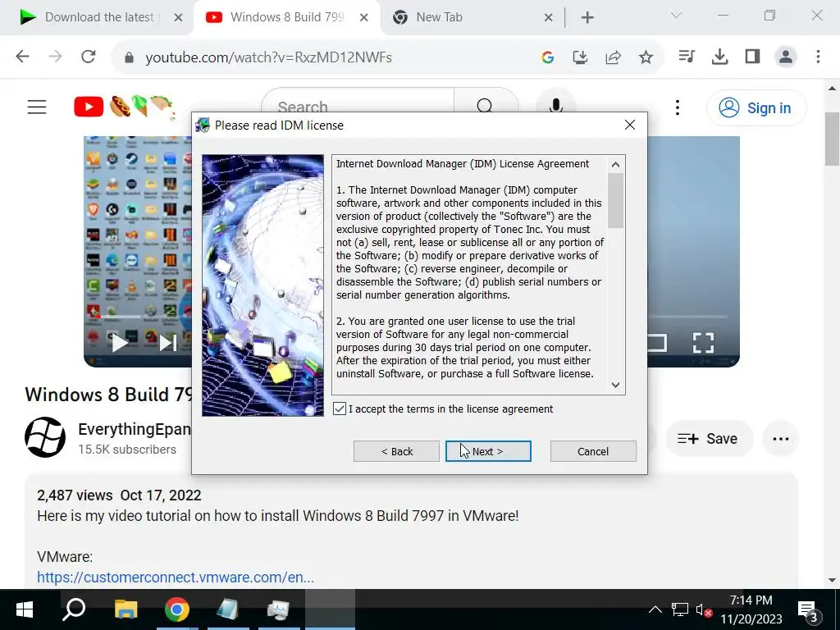This screenshot has height=630, width=840.
Task: Save the video to playlist
Action: pyautogui.click(x=708, y=439)
